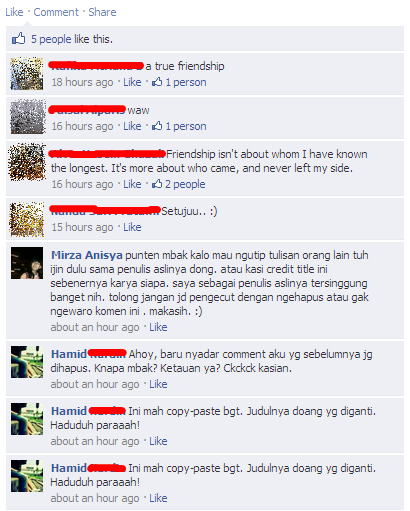Like Mirza Anisya's comment
The image size is (410, 511).
click(x=158, y=327)
